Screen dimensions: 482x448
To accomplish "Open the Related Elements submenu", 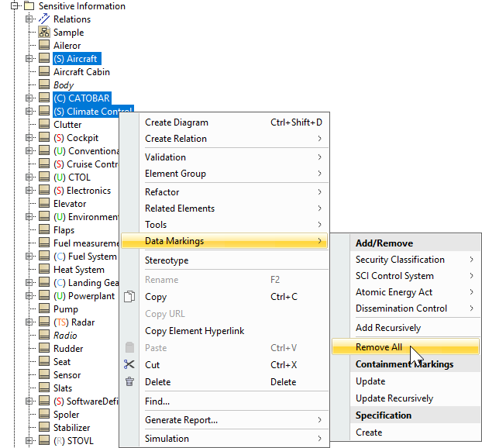I will (x=225, y=208).
